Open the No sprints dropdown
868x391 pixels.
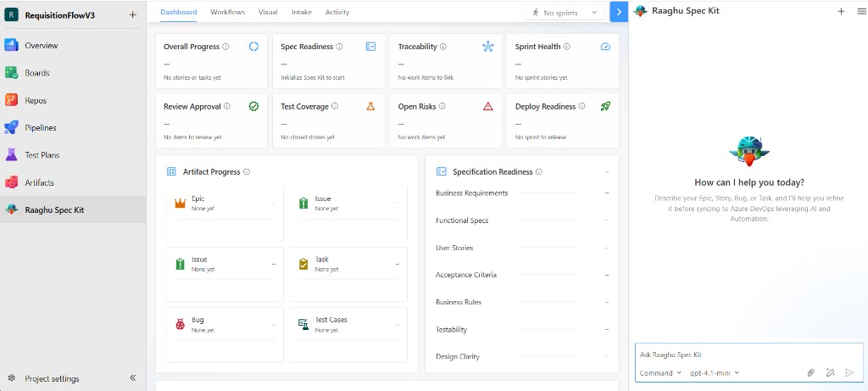(565, 13)
